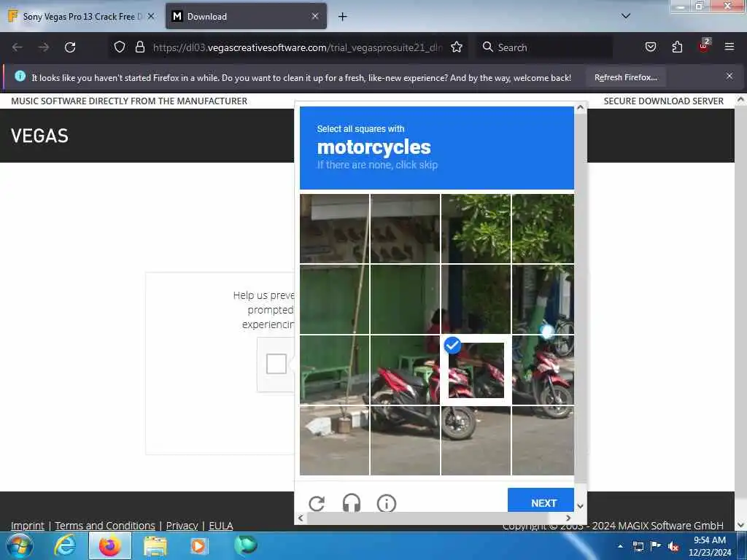Select the Download tab
The height and width of the screenshot is (560, 747).
click(246, 17)
